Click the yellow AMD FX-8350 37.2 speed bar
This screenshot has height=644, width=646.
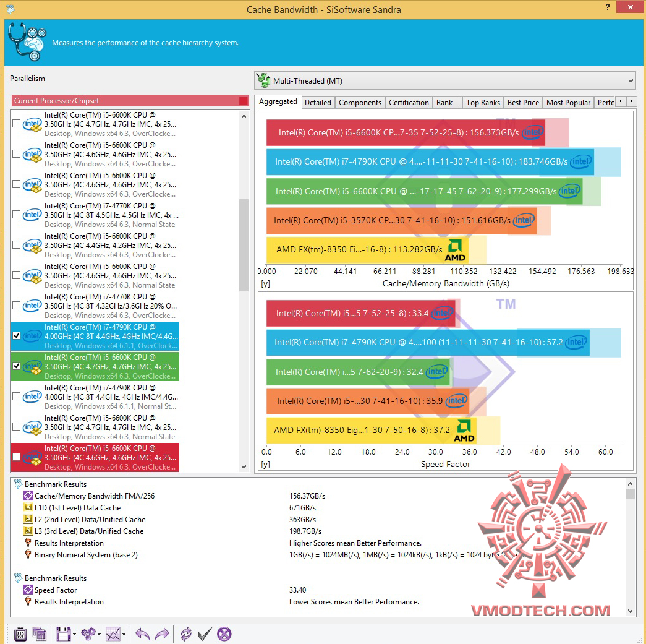click(371, 430)
